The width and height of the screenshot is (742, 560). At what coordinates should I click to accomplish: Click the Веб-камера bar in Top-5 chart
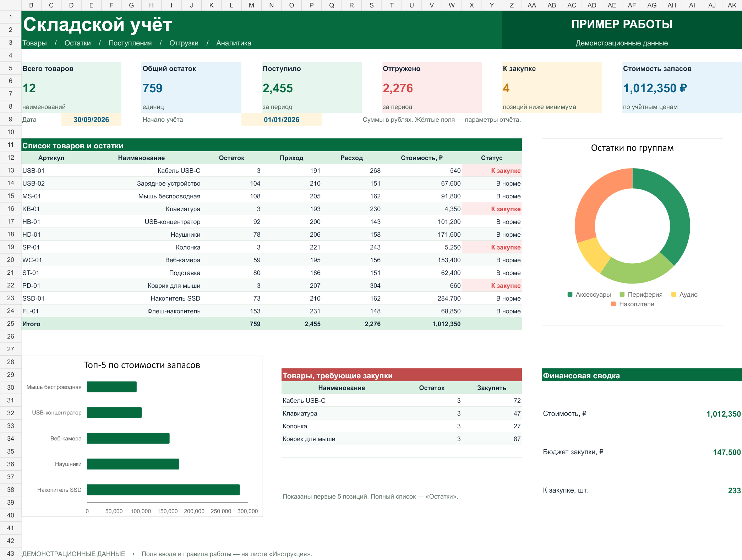(128, 438)
